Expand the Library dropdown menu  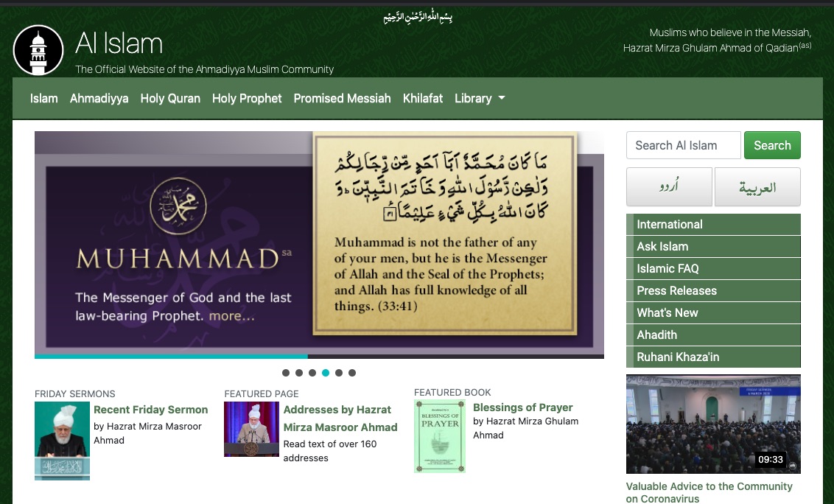click(x=480, y=98)
